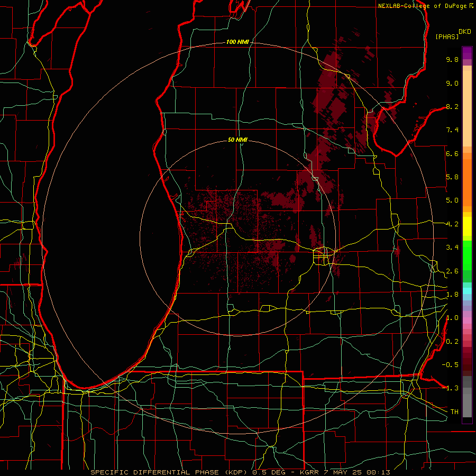Viewport: 476px width, 476px height.
Task: Select the bright green color bar segment
Action: click(467, 255)
